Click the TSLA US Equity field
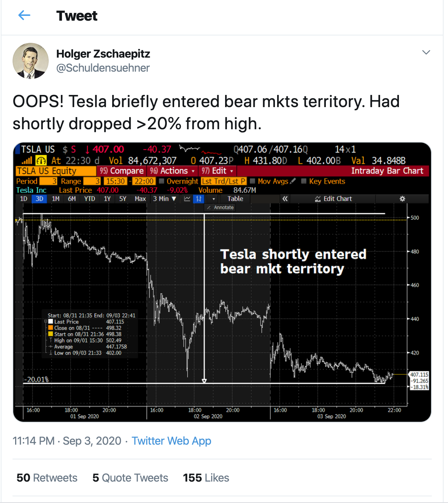 [55, 171]
